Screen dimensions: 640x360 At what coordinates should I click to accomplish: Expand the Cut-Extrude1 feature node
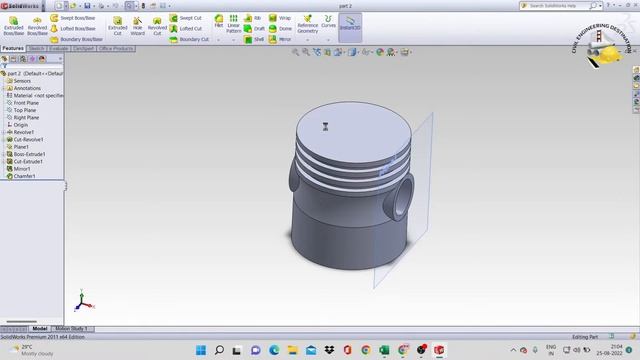coord(4,162)
